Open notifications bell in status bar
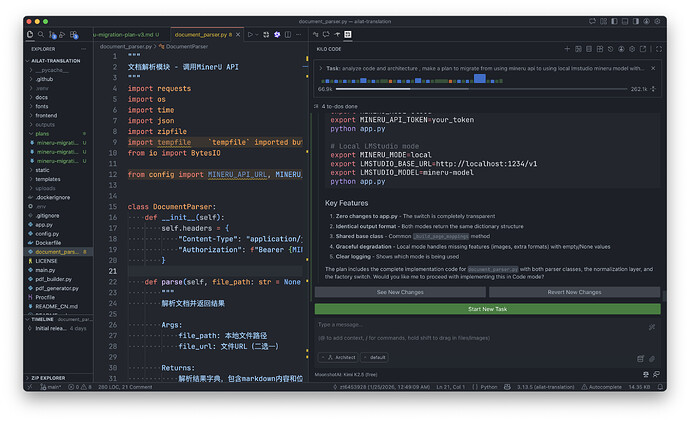Screen dimensions: 690x422 tap(660, 387)
